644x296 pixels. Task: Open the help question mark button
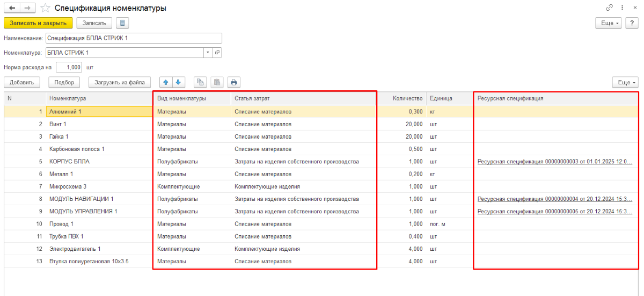click(632, 23)
